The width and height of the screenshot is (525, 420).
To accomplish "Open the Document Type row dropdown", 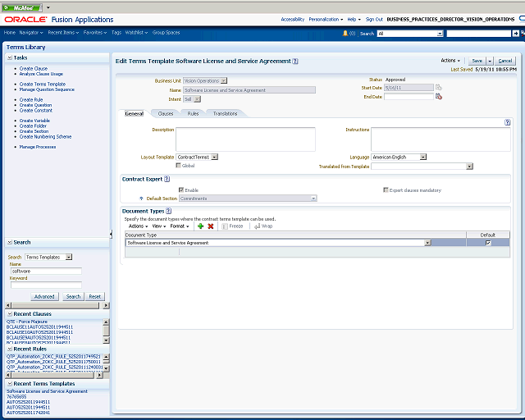I will click(427, 243).
